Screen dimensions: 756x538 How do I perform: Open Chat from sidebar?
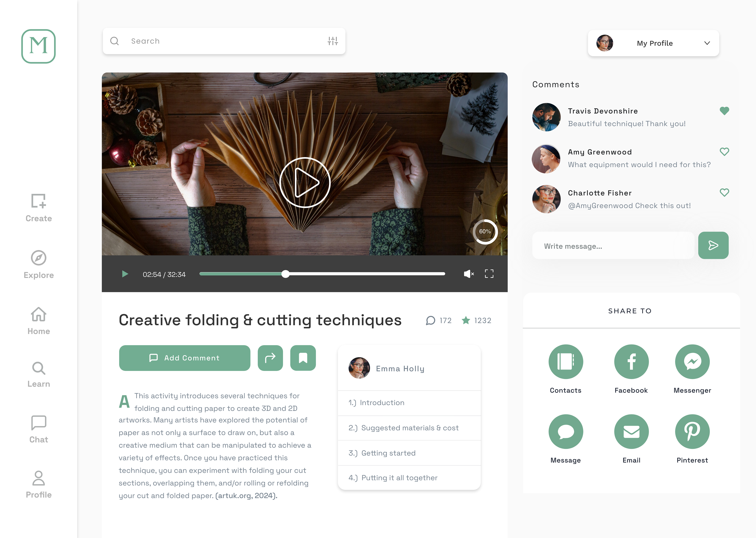click(x=38, y=429)
